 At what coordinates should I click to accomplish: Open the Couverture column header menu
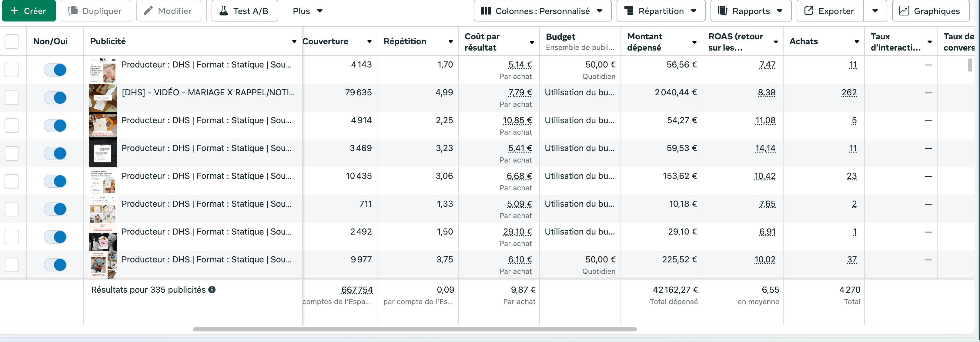coord(369,41)
